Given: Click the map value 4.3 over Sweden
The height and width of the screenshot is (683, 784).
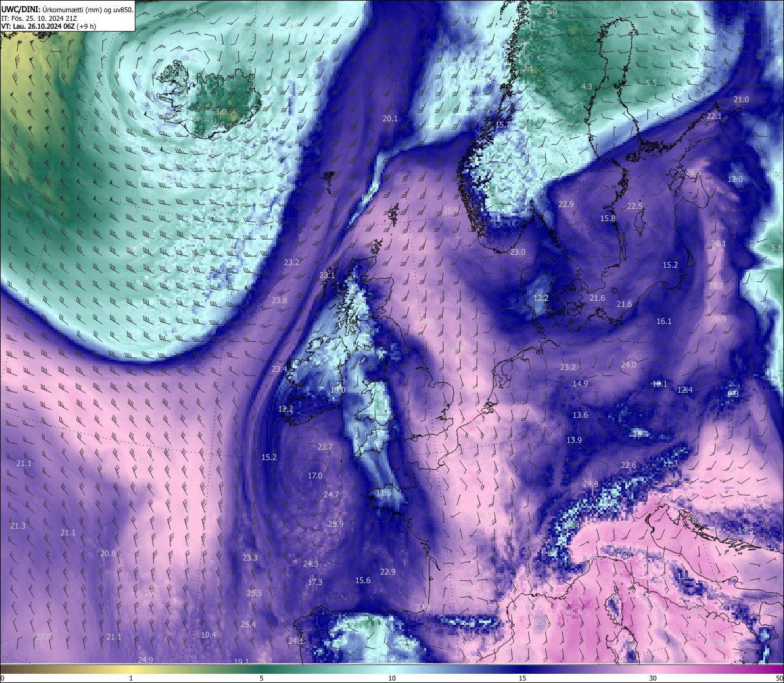Looking at the screenshot, I should tap(586, 86).
